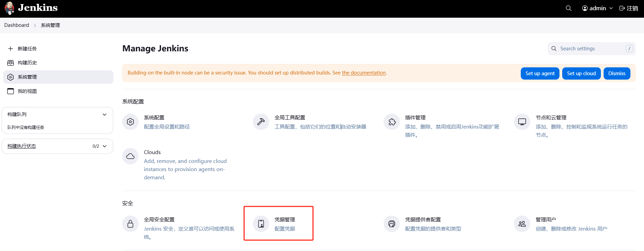Open 凭据管理 entry title
The height and width of the screenshot is (251, 644).
285,220
